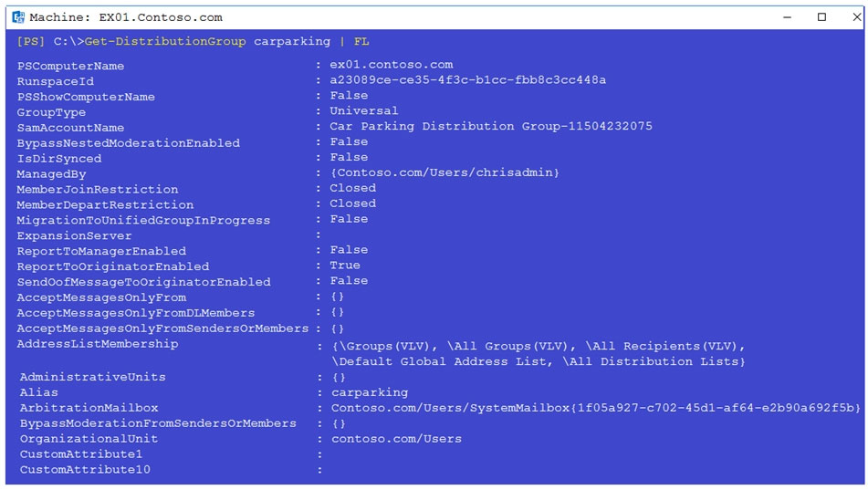The width and height of the screenshot is (868, 490).
Task: Click the GroupType value Universal
Action: pos(363,110)
